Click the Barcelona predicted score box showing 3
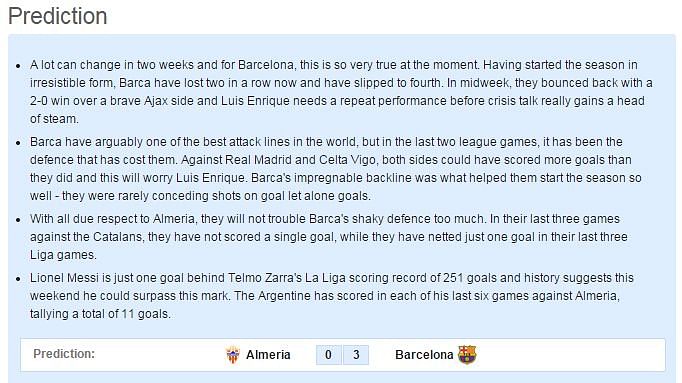Image resolution: width=682 pixels, height=383 pixels. [356, 355]
